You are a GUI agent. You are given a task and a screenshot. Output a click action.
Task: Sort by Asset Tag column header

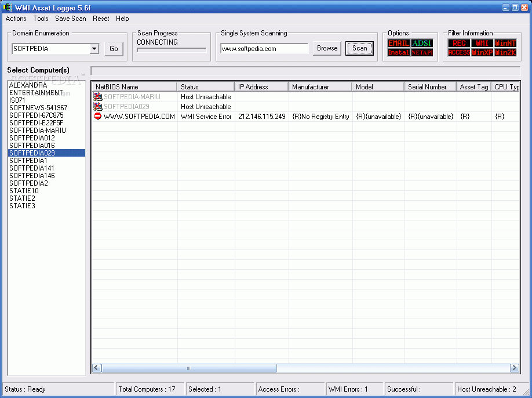pyautogui.click(x=473, y=87)
